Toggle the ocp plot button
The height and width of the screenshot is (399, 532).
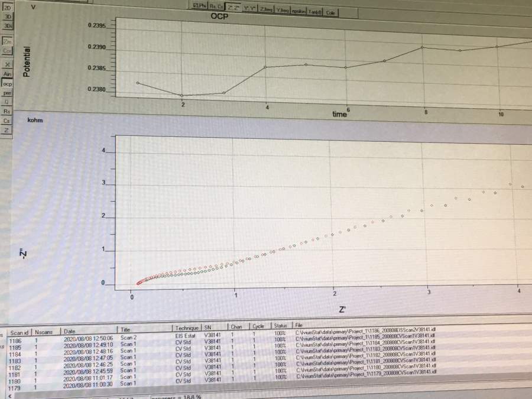(7, 83)
